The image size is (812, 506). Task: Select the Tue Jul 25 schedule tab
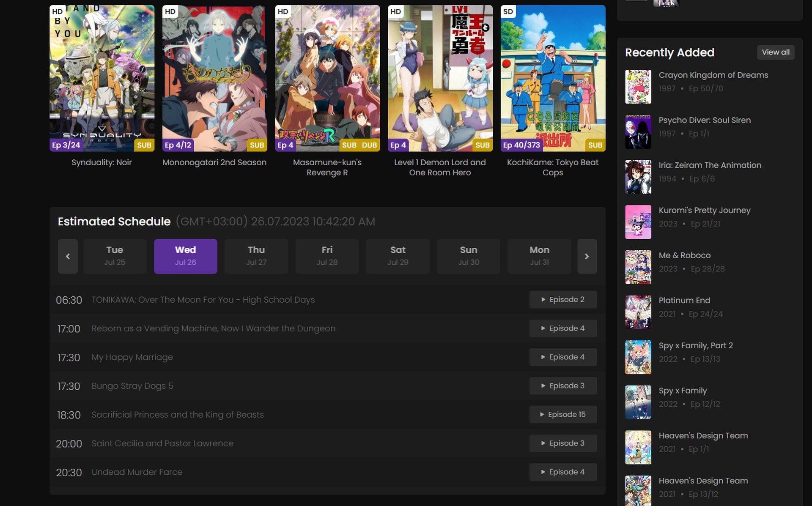115,256
